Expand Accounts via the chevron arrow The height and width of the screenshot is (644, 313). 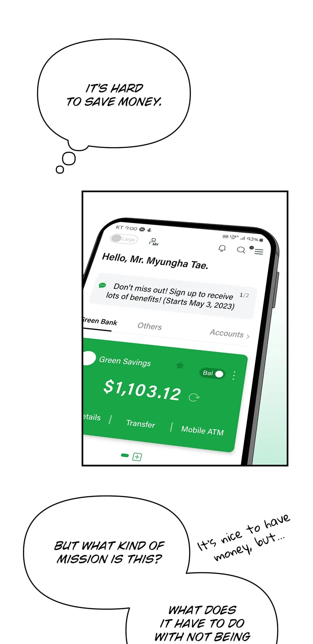click(x=248, y=336)
